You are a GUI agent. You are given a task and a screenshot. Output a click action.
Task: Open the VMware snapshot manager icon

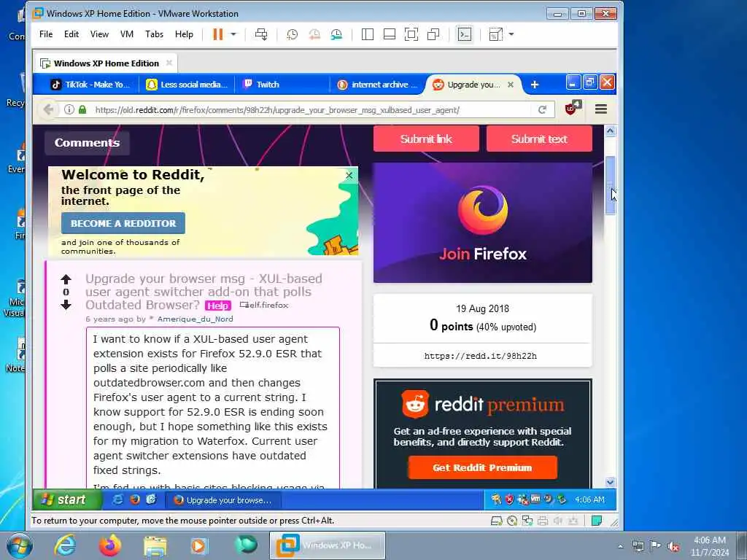(x=336, y=34)
